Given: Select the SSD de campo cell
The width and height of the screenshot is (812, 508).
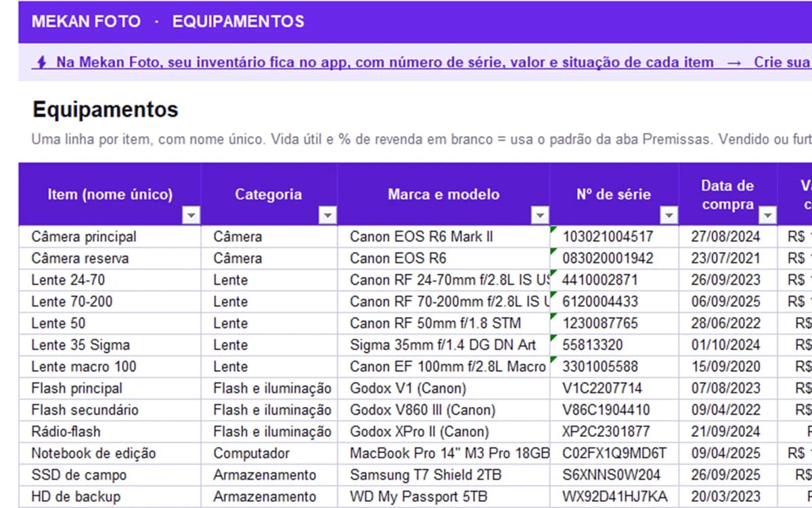Looking at the screenshot, I should [110, 475].
